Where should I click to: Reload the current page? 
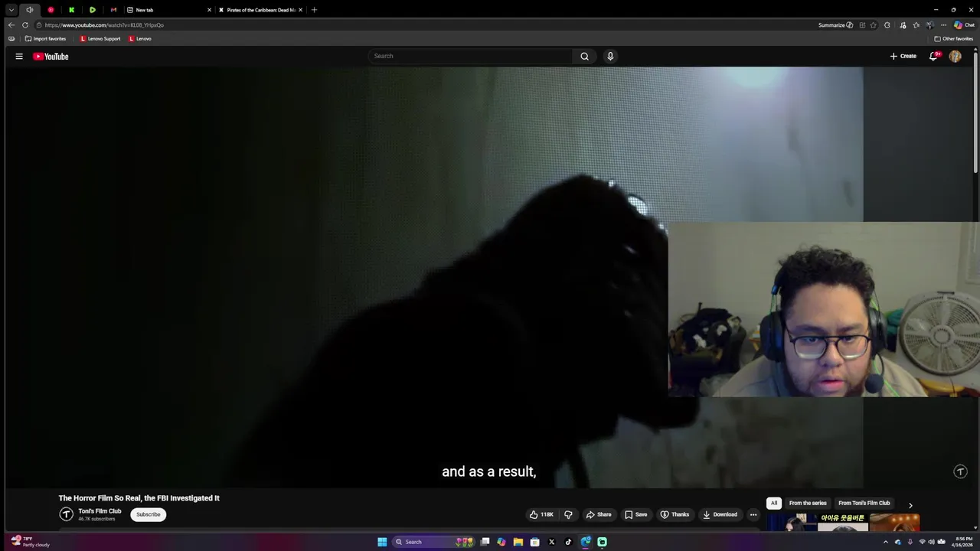(24, 25)
